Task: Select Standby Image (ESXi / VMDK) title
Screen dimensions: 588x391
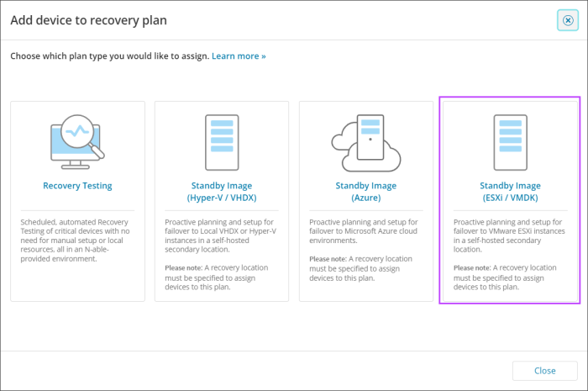Action: click(509, 192)
